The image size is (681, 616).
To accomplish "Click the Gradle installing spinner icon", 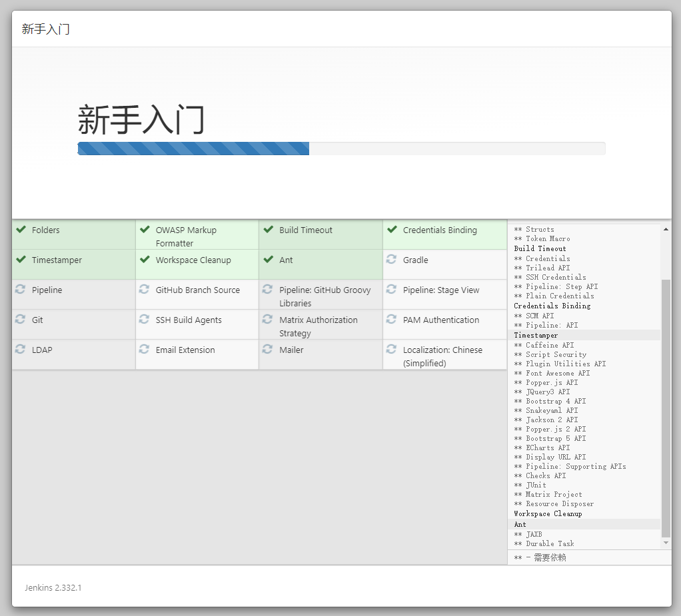I will (392, 260).
